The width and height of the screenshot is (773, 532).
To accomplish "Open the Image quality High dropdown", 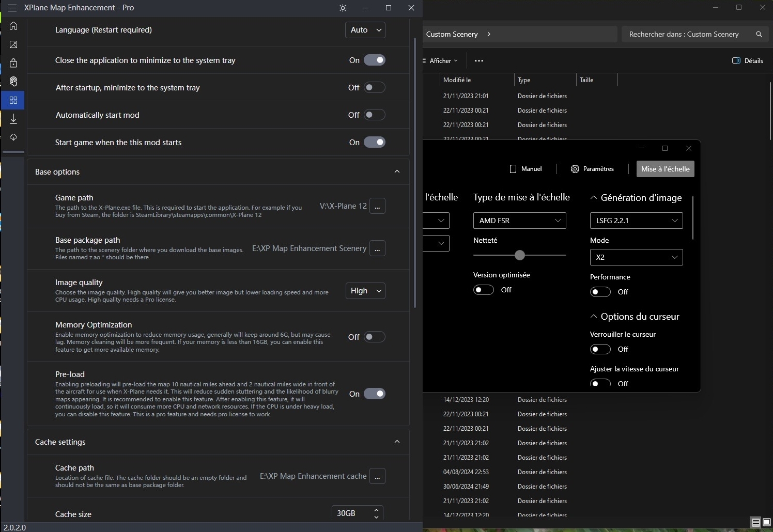I will (x=365, y=291).
